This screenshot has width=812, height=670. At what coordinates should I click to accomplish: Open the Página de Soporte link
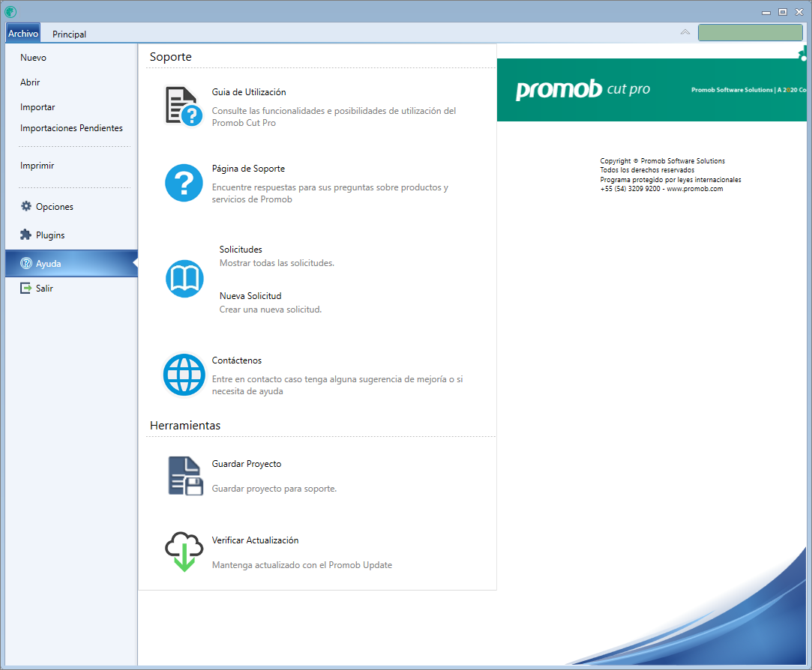click(x=248, y=169)
